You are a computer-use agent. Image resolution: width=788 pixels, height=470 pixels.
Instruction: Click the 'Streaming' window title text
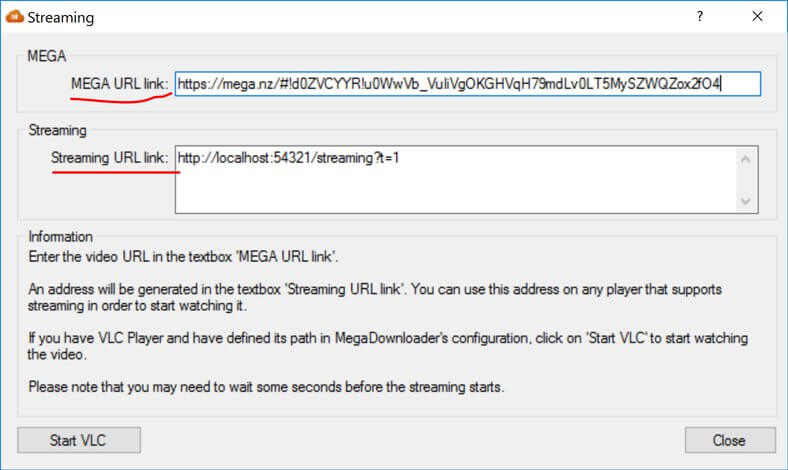pos(61,18)
